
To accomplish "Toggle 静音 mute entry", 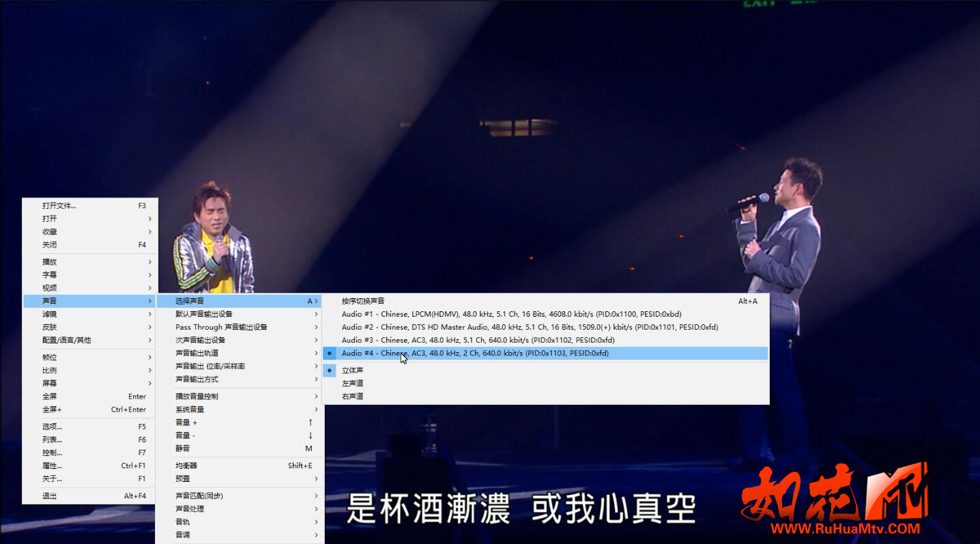I will click(240, 448).
